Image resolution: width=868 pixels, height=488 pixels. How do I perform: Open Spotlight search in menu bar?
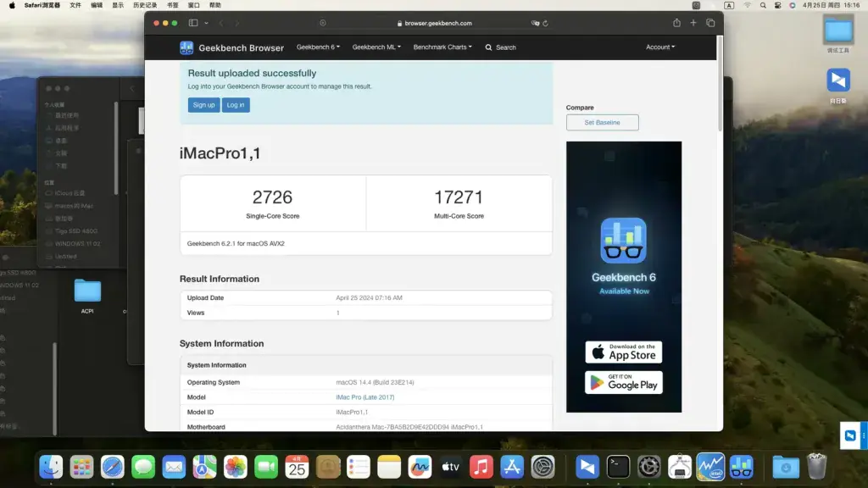[x=763, y=5]
